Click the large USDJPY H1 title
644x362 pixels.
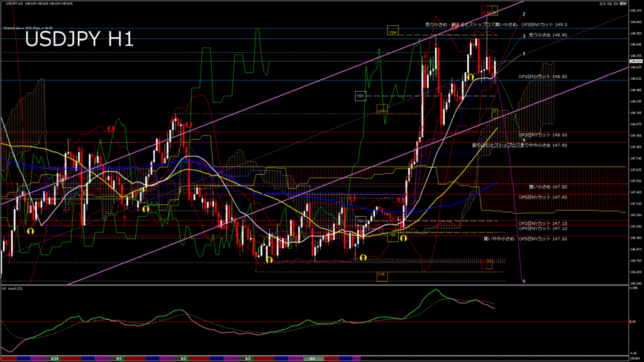point(79,40)
